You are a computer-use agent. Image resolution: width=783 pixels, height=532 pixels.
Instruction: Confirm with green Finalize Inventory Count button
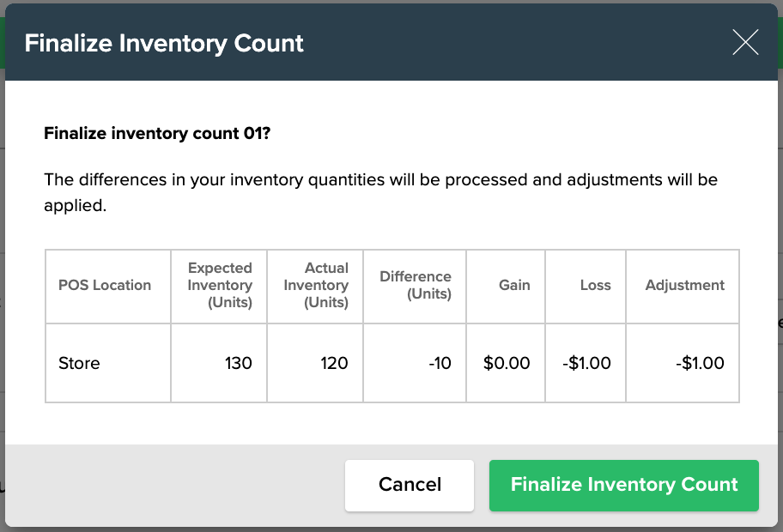(x=624, y=485)
